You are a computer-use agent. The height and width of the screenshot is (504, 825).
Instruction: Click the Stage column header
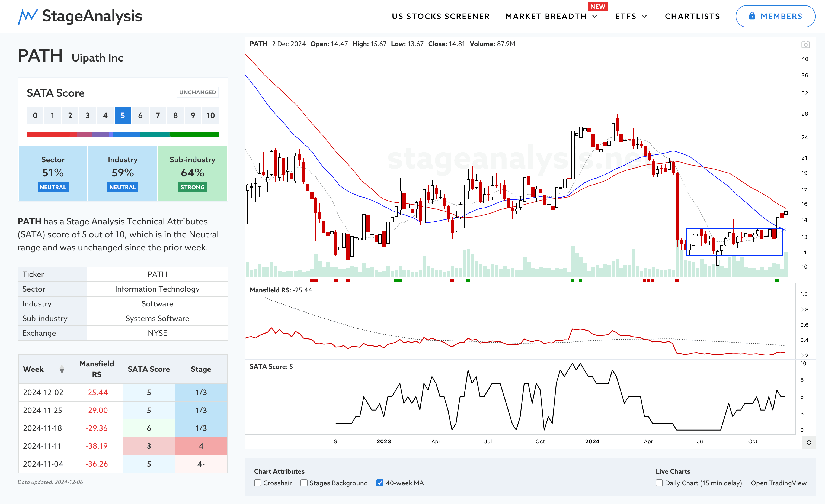[201, 369]
